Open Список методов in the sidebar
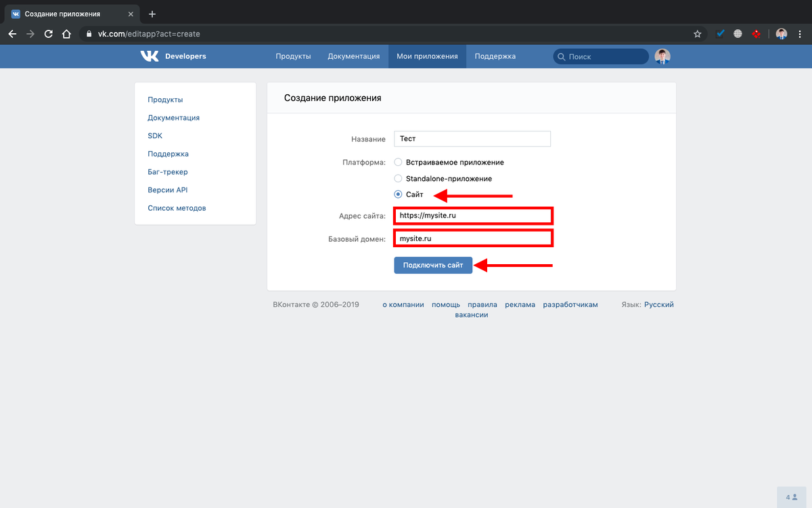The width and height of the screenshot is (812, 508). point(177,208)
